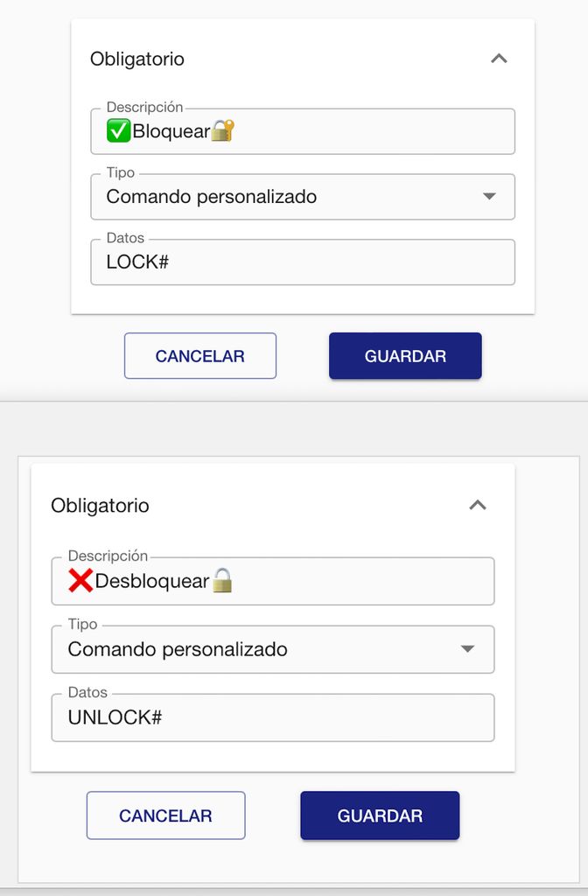Collapse the Obligatorio section containing UNLOCK# command

tap(477, 505)
